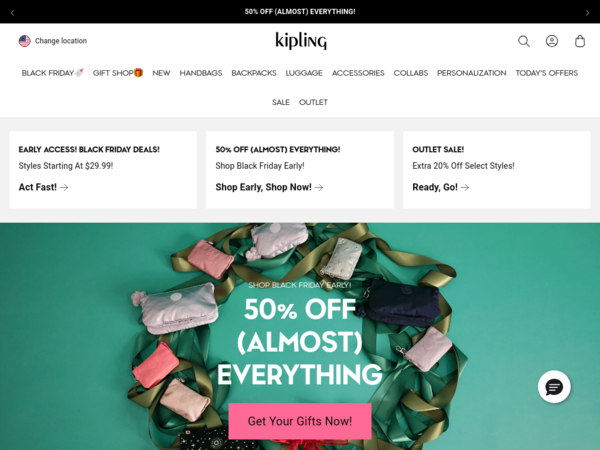Viewport: 600px width, 450px height.
Task: Click the Kipling logo
Action: click(x=301, y=41)
